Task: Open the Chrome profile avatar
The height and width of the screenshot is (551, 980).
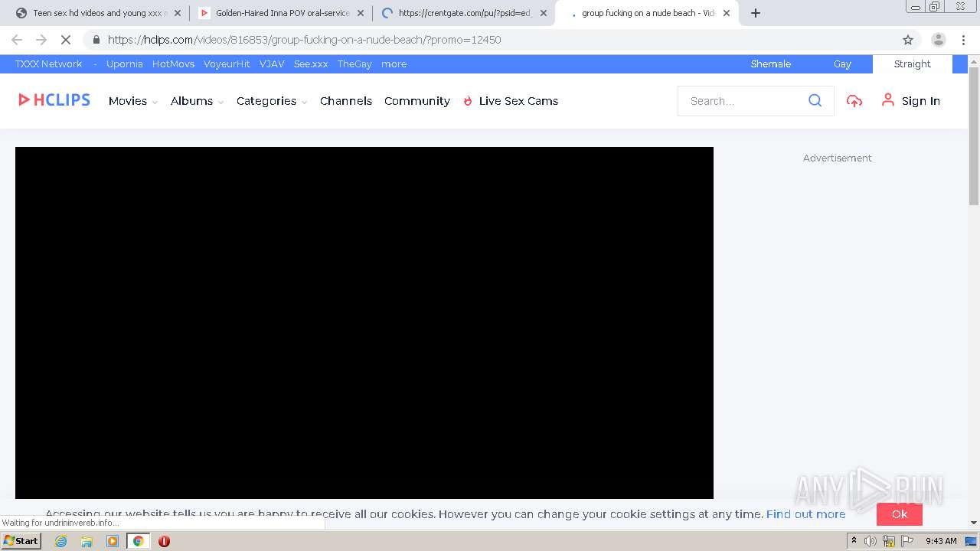Action: [x=939, y=40]
